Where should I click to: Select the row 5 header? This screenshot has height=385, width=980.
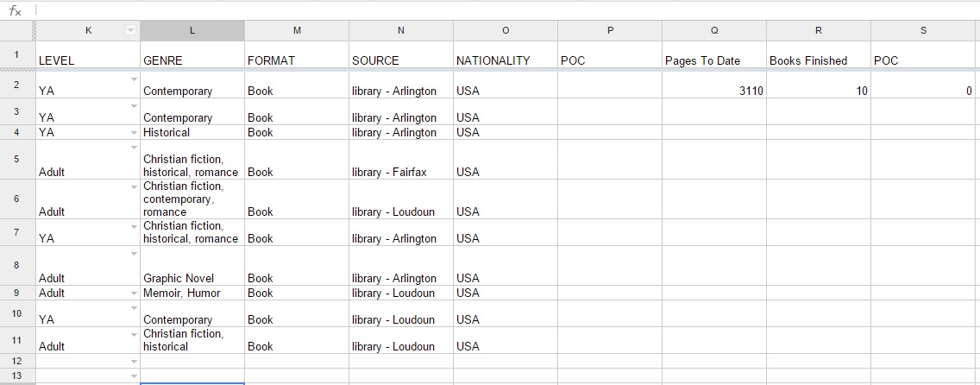16,160
